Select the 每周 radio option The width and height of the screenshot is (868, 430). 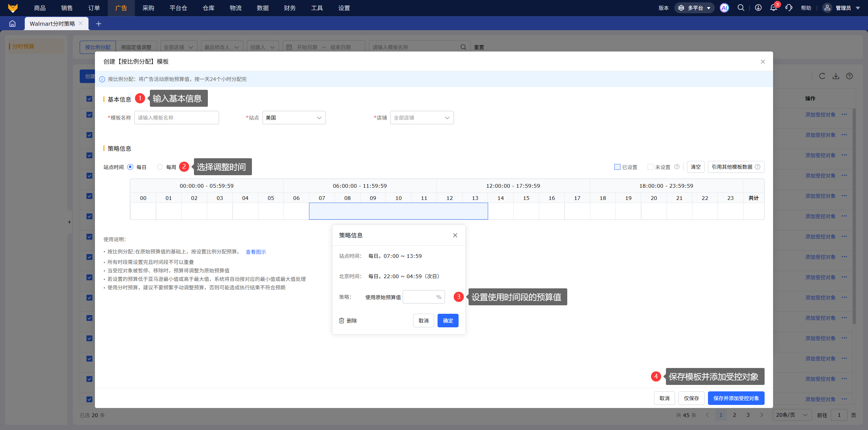(160, 167)
